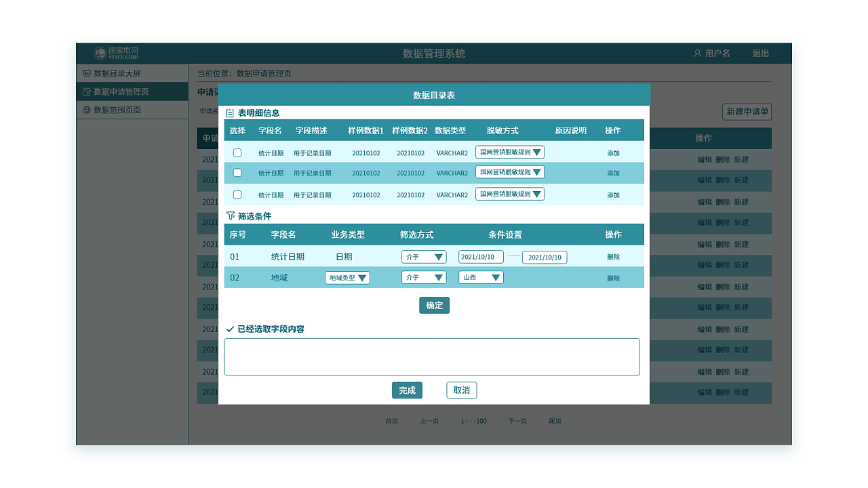This screenshot has width=868, height=488.
Task: Expand the 山西 dropdown
Action: [481, 277]
